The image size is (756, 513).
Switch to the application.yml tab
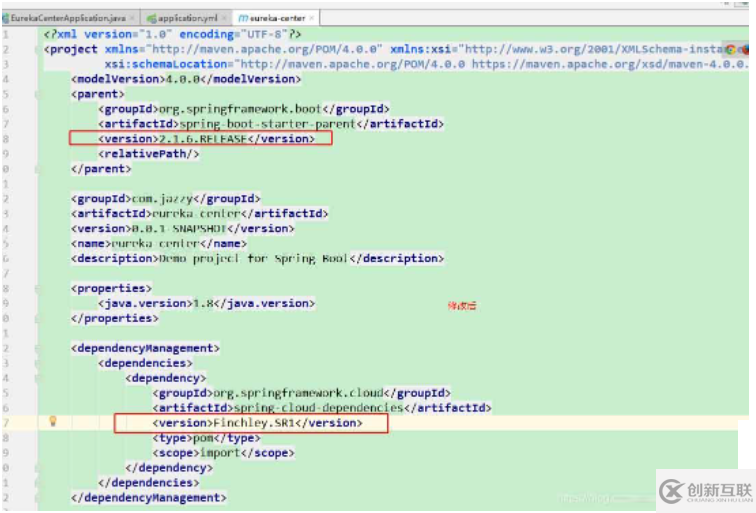187,18
